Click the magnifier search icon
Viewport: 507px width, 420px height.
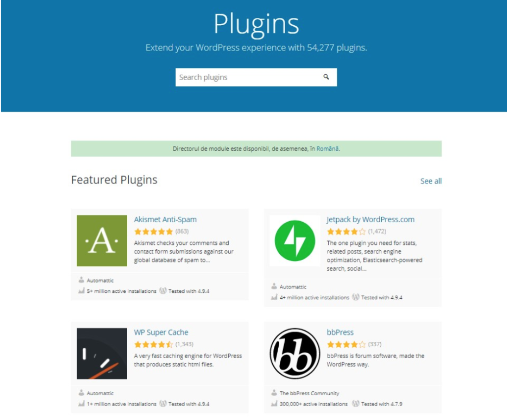tap(326, 77)
